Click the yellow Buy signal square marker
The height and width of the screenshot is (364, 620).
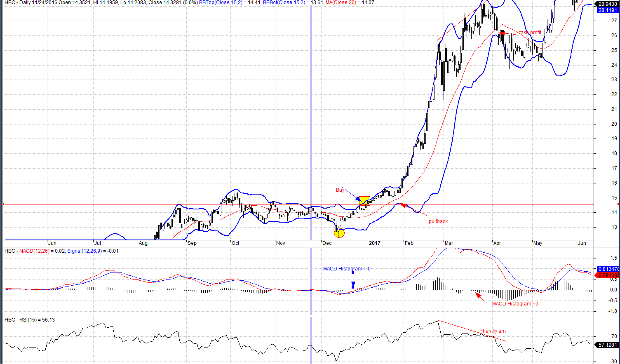364,201
